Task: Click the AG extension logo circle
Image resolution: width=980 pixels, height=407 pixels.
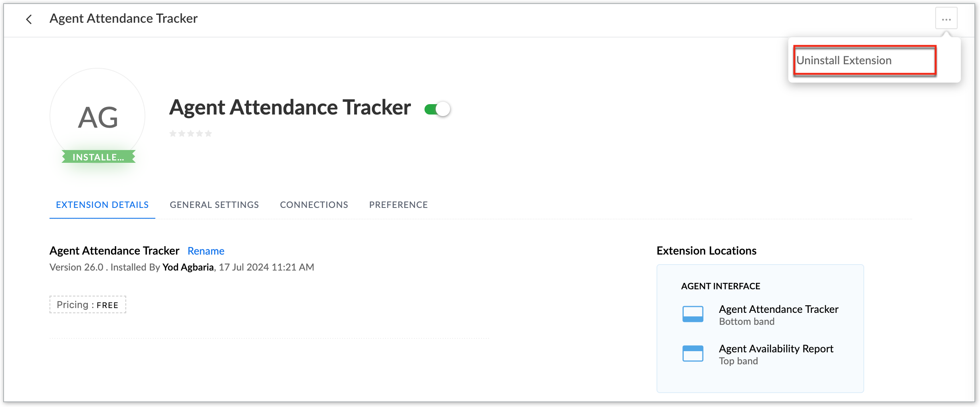Action: (97, 116)
